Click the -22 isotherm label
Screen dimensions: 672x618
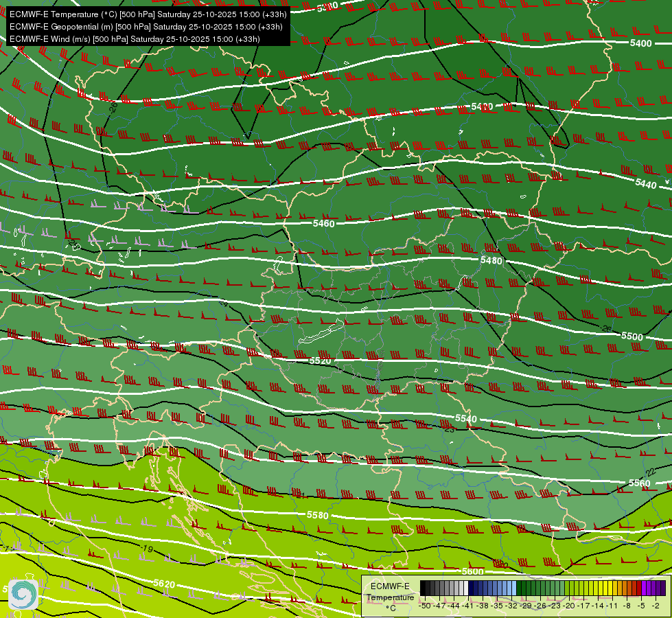coord(650,472)
